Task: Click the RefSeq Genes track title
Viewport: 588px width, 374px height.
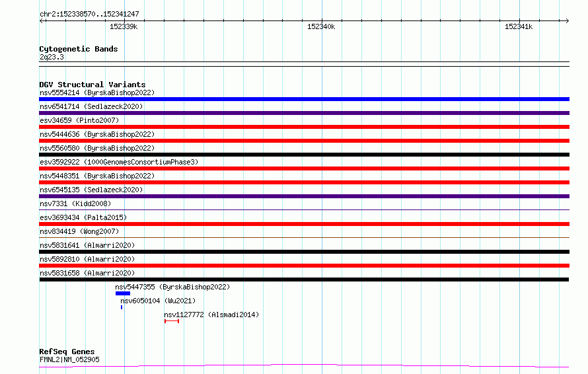Action: (67, 352)
